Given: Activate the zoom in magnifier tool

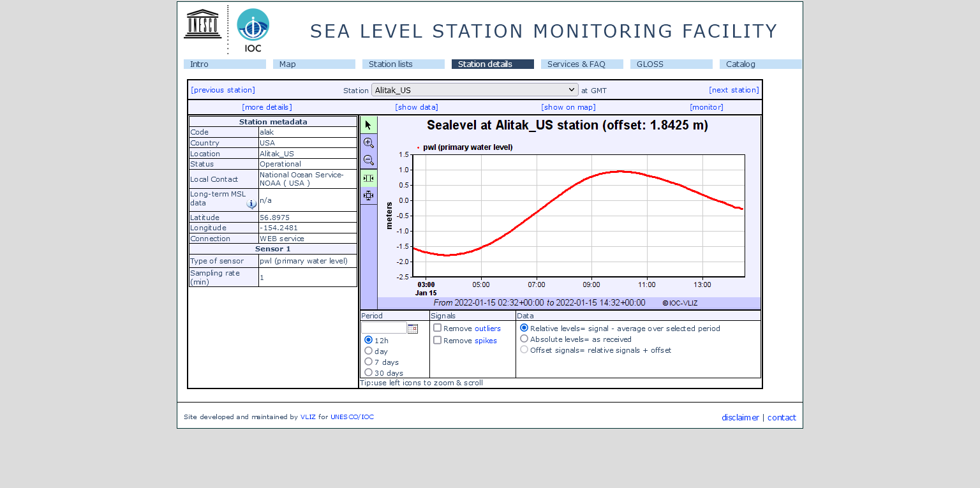Looking at the screenshot, I should click(x=369, y=143).
